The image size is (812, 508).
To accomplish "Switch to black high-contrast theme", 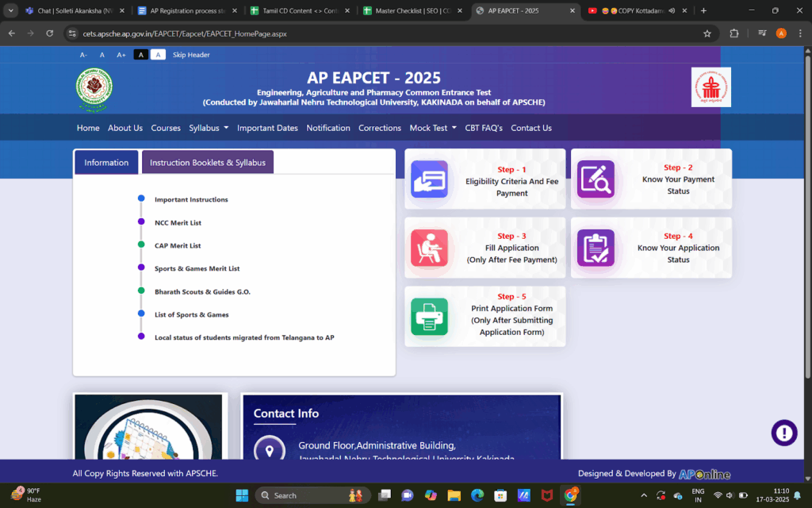I will coord(141,55).
